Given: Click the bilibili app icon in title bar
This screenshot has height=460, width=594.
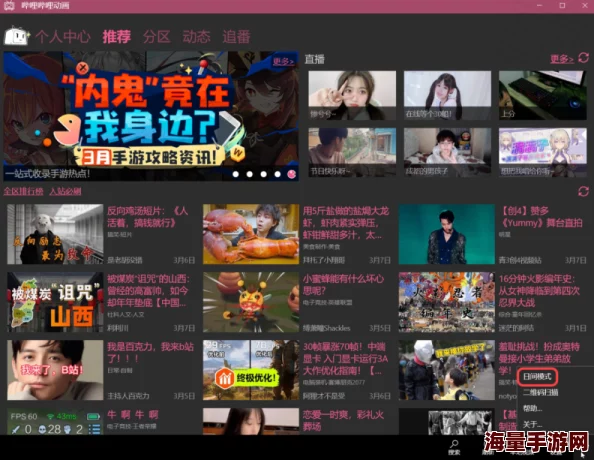Looking at the screenshot, I should (9, 5).
